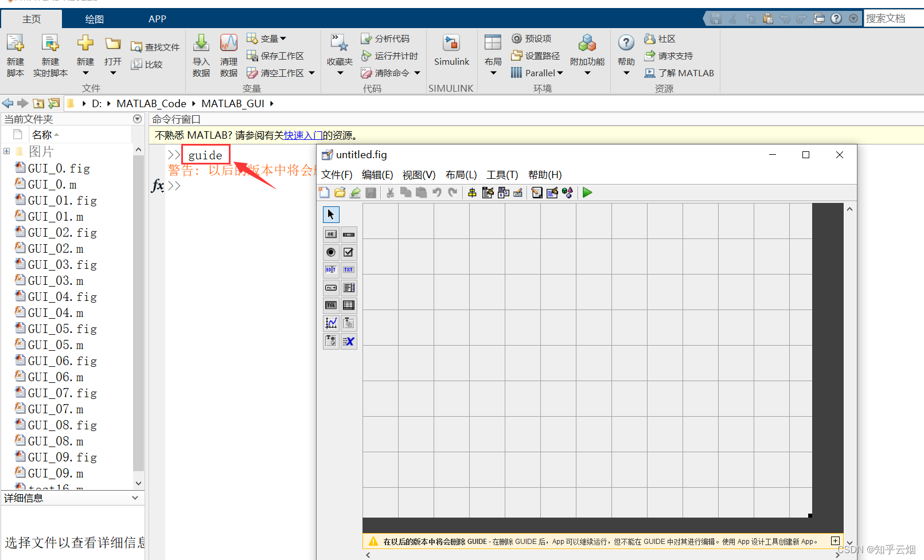Run the GUI with the green Run arrow
This screenshot has height=560, width=924.
[587, 193]
